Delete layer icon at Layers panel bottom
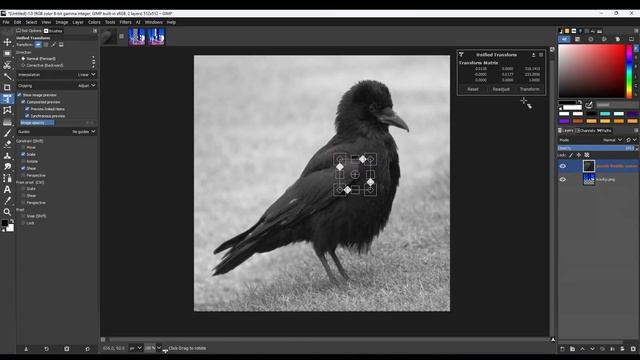 click(x=633, y=349)
